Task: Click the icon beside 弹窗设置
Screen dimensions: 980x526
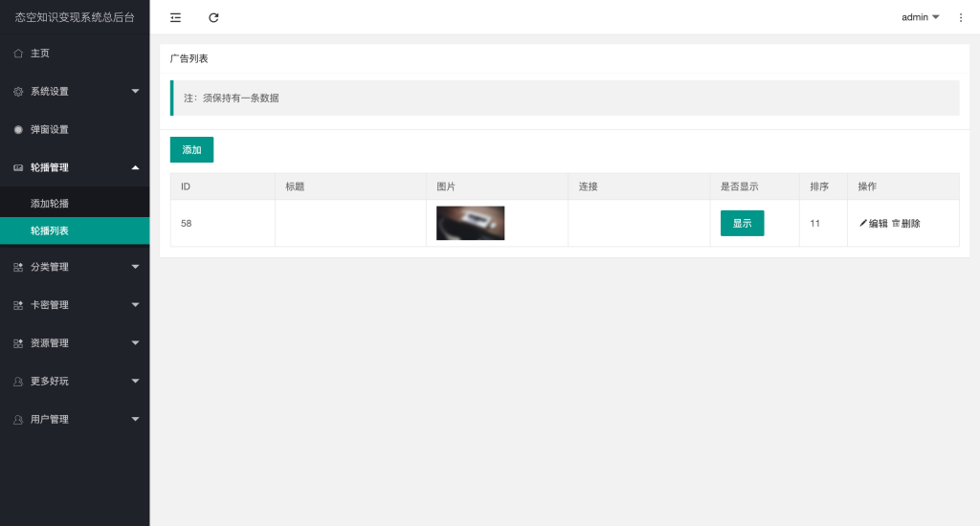Action: (x=18, y=129)
